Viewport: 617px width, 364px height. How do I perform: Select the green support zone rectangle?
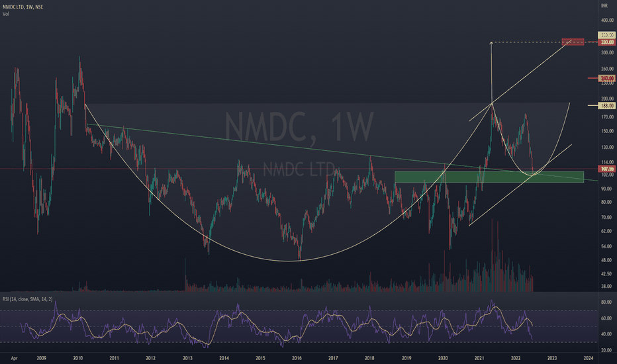tap(489, 177)
